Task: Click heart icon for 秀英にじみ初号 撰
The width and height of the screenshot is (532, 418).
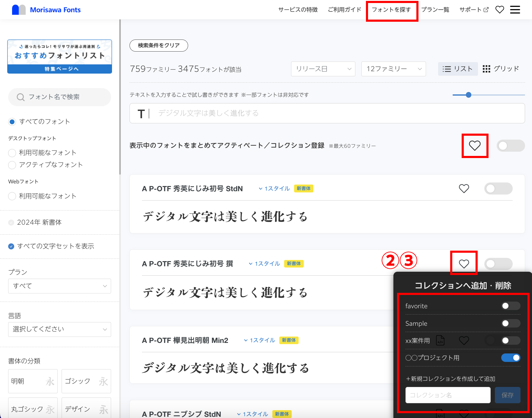Action: click(464, 264)
